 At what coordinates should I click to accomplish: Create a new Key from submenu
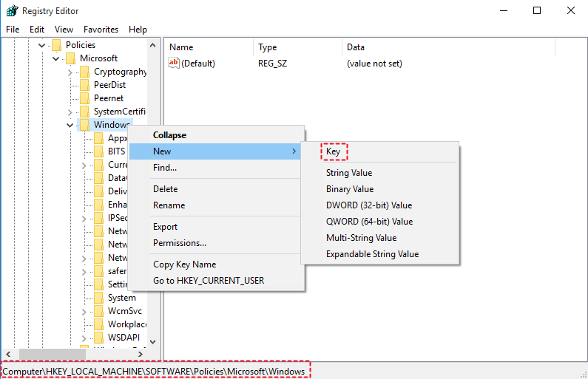click(x=380, y=151)
